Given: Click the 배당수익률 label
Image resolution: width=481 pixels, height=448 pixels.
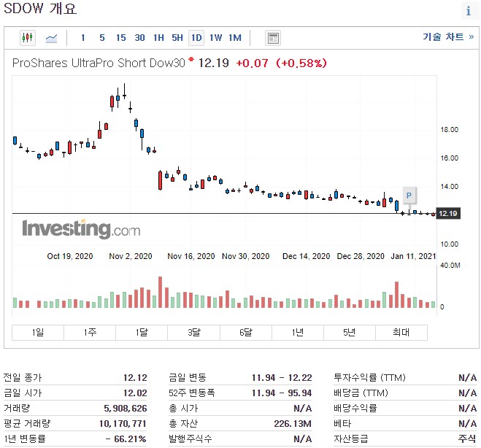Looking at the screenshot, I should click(355, 408).
